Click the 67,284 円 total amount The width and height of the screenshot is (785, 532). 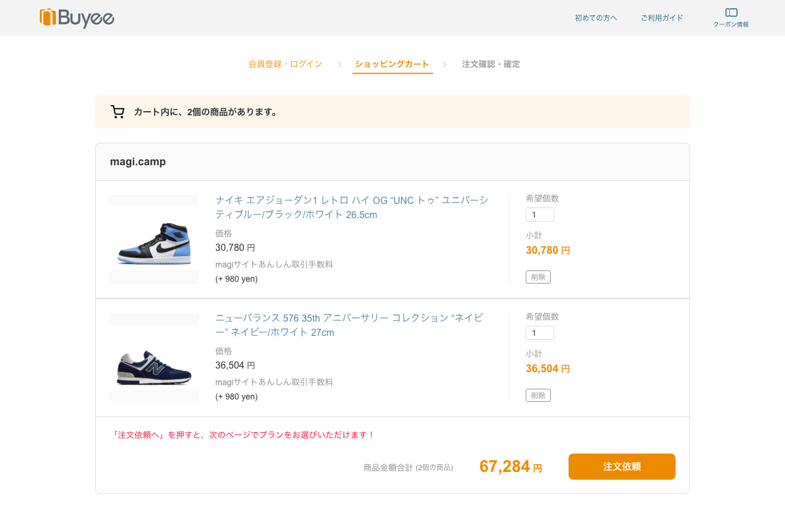[511, 467]
